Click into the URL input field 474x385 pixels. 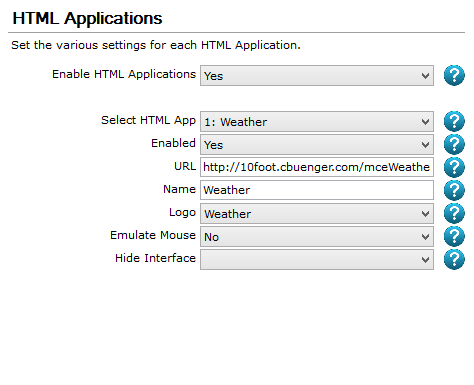(317, 167)
